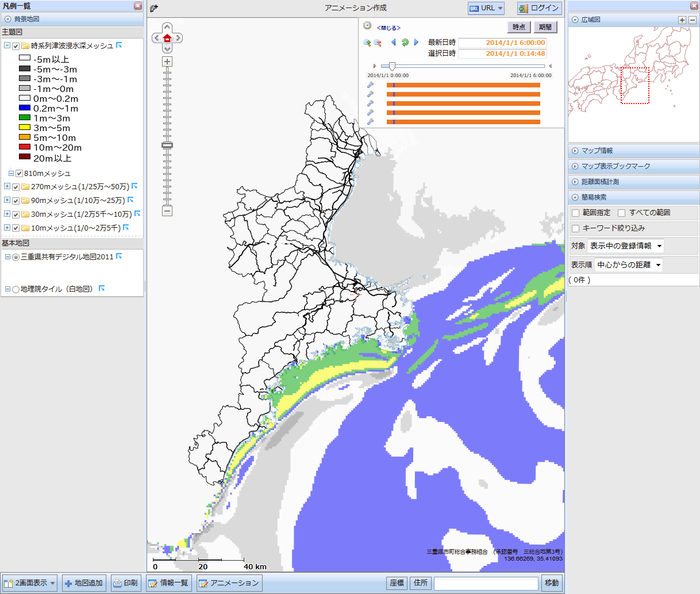Screen dimensions: 700x594
Task: Pan the map right with arrow button
Action: point(179,38)
